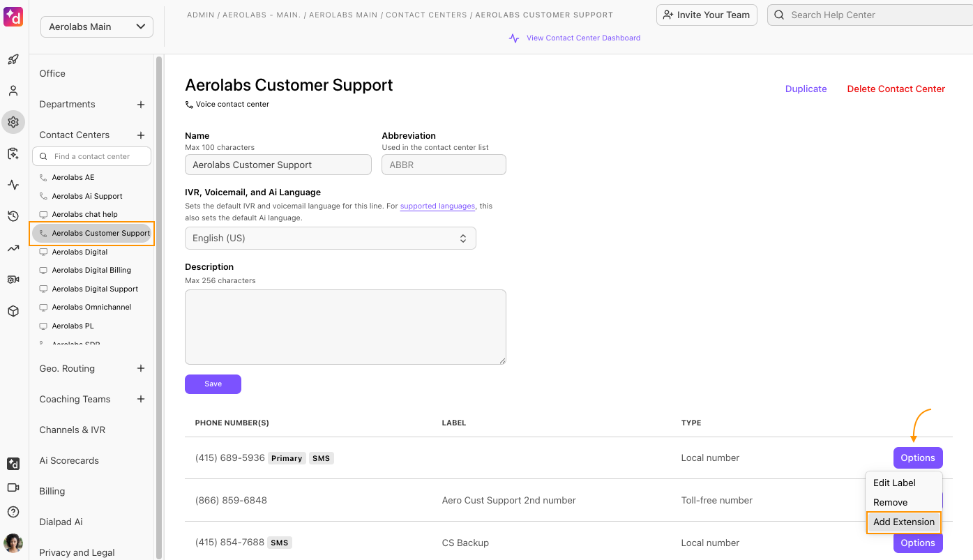Screen dimensions: 973x560
Task: Click the Departments sidebar heading
Action: coord(67,105)
